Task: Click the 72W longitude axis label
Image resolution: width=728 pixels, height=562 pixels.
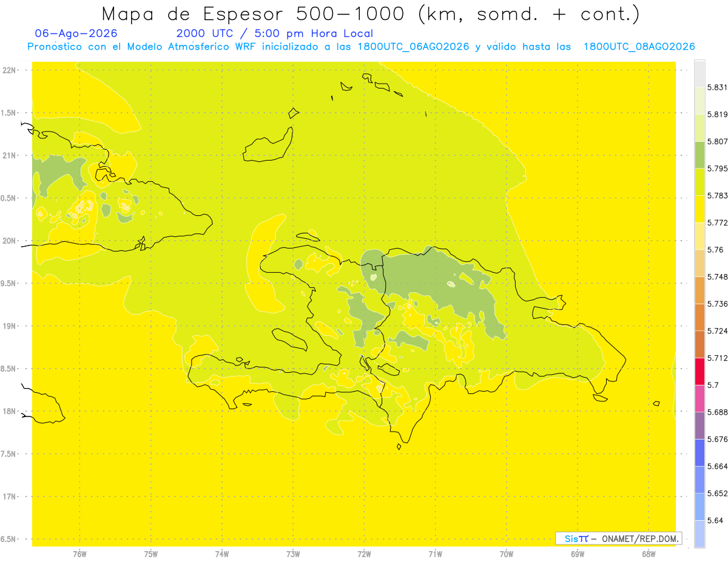Action: tap(364, 554)
